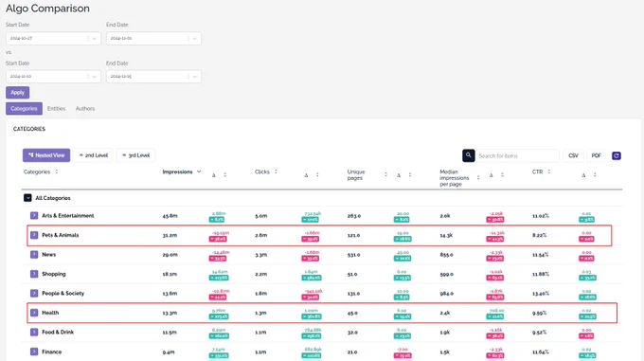Screen dimensions: 644x361
Task: Expand the Finance category
Action: tap(34, 352)
